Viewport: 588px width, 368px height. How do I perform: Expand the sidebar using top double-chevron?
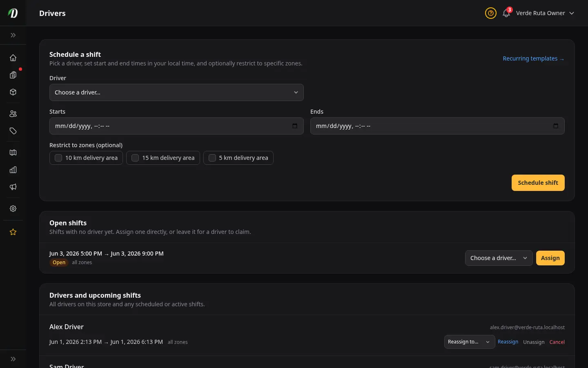point(13,35)
